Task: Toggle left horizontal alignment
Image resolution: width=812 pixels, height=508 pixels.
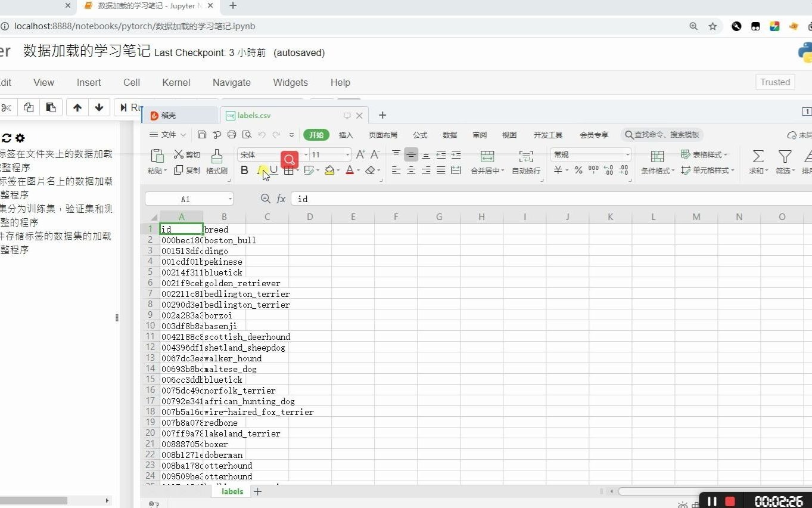Action: point(396,171)
